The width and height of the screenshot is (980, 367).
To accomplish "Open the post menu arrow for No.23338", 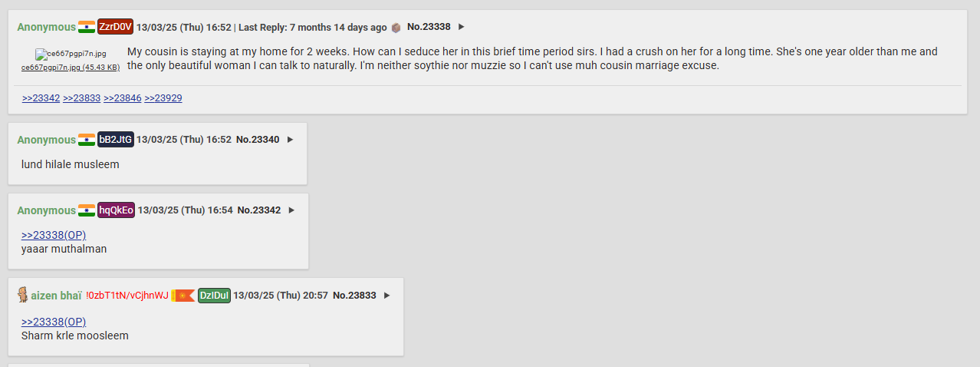I will (461, 27).
